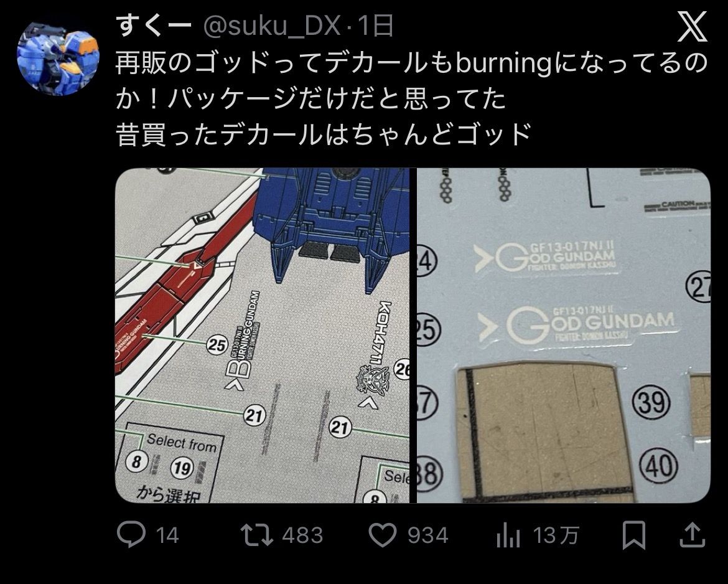Image resolution: width=728 pixels, height=584 pixels.
Task: Open the share upload icon
Action: click(x=693, y=535)
